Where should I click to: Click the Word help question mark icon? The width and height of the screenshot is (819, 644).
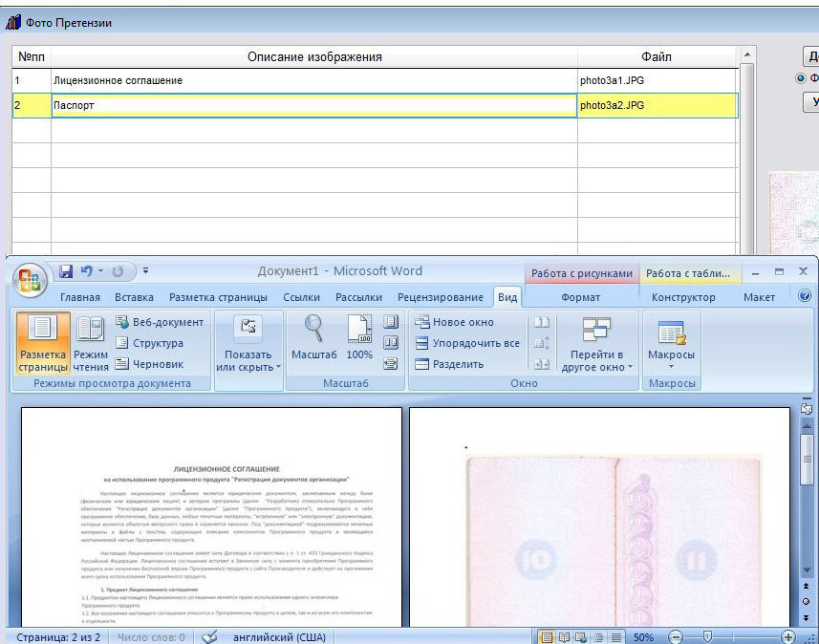point(804,297)
